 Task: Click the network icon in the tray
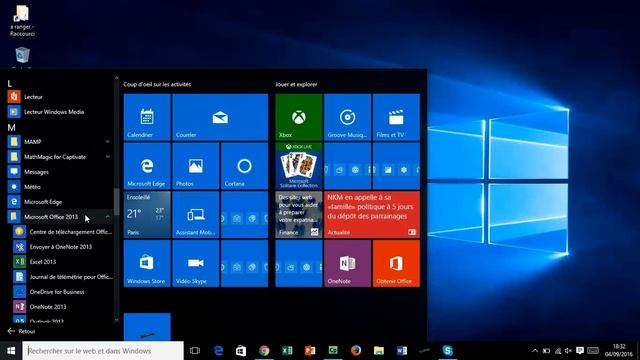558,351
